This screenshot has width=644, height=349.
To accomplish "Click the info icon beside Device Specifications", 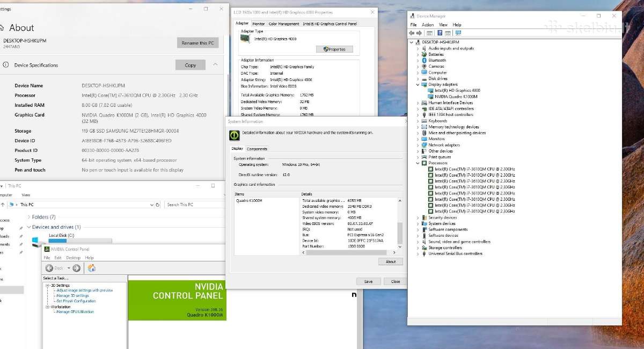I will 6,64.
